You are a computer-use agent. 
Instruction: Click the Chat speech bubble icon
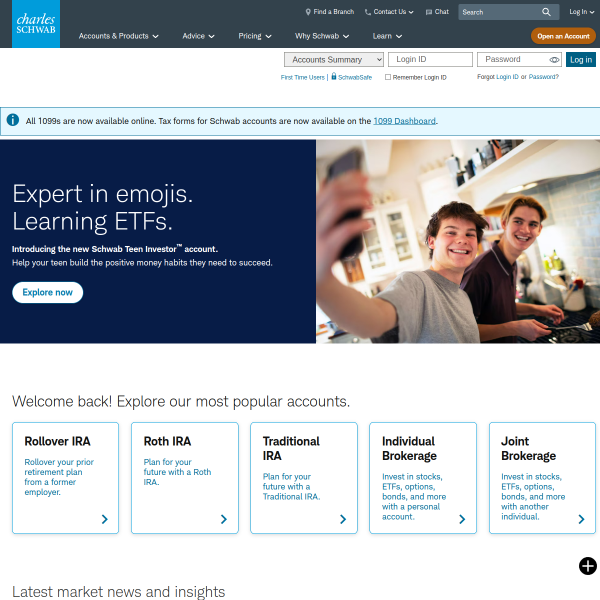tap(429, 12)
